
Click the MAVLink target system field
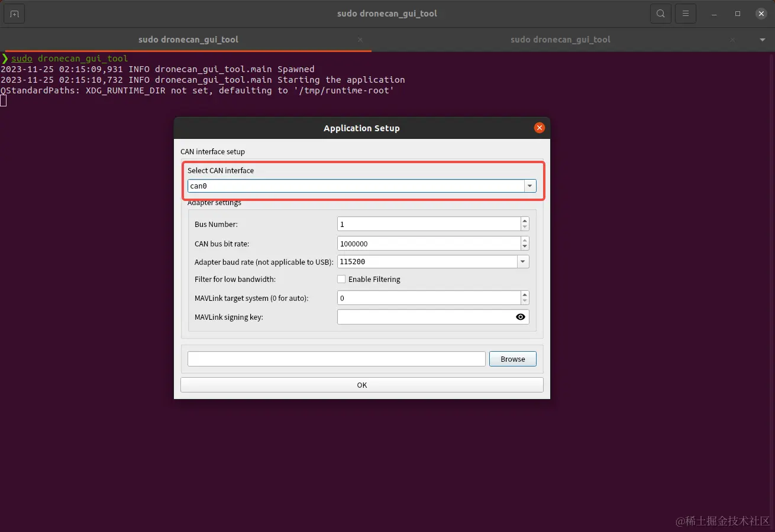(x=429, y=298)
